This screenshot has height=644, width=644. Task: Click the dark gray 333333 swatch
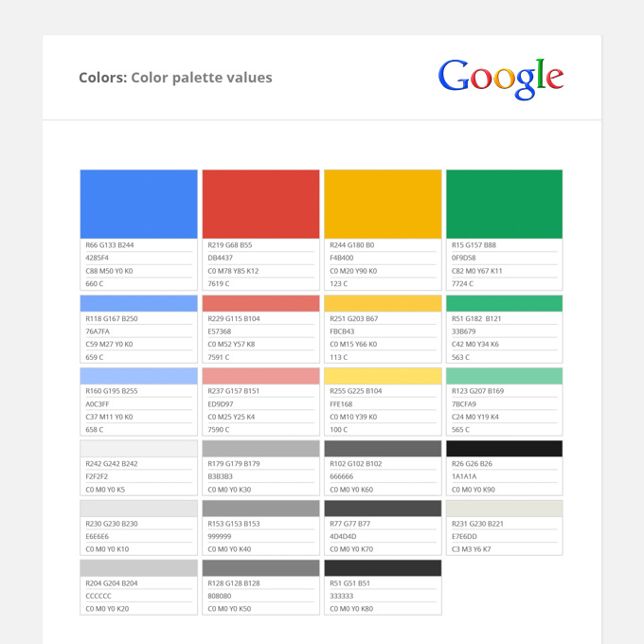coord(383,568)
